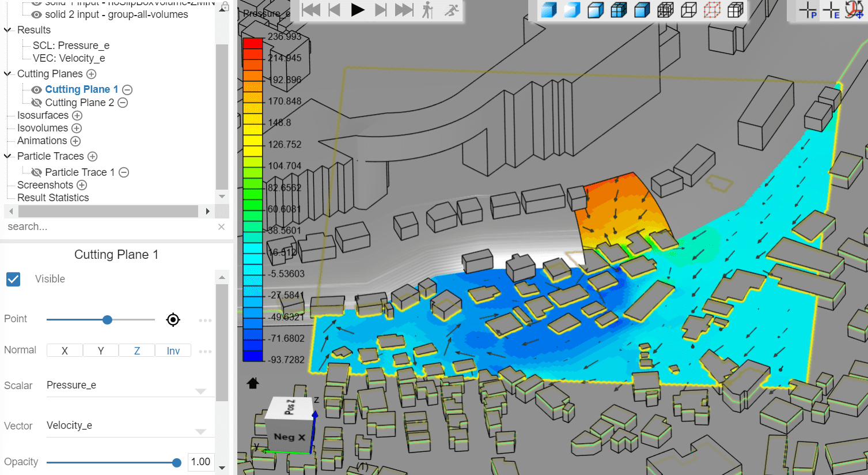Viewport: 868px width, 475px height.
Task: Click the Inv normal button
Action: click(x=173, y=350)
